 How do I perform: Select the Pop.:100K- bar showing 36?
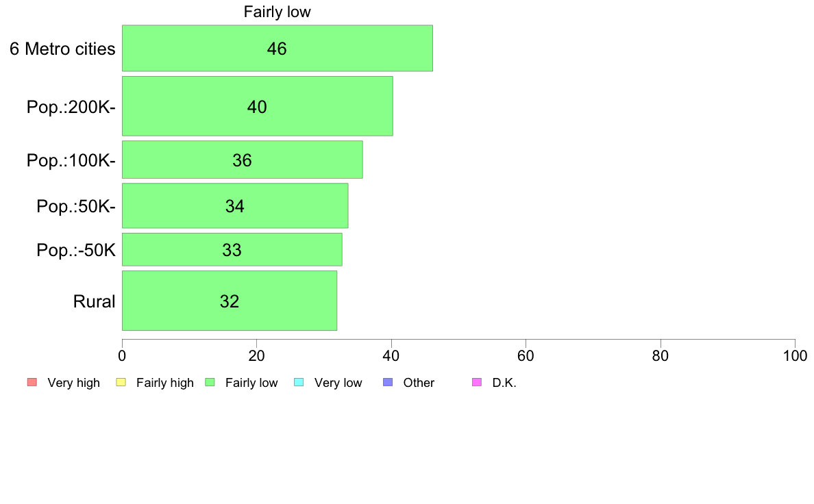243,160
